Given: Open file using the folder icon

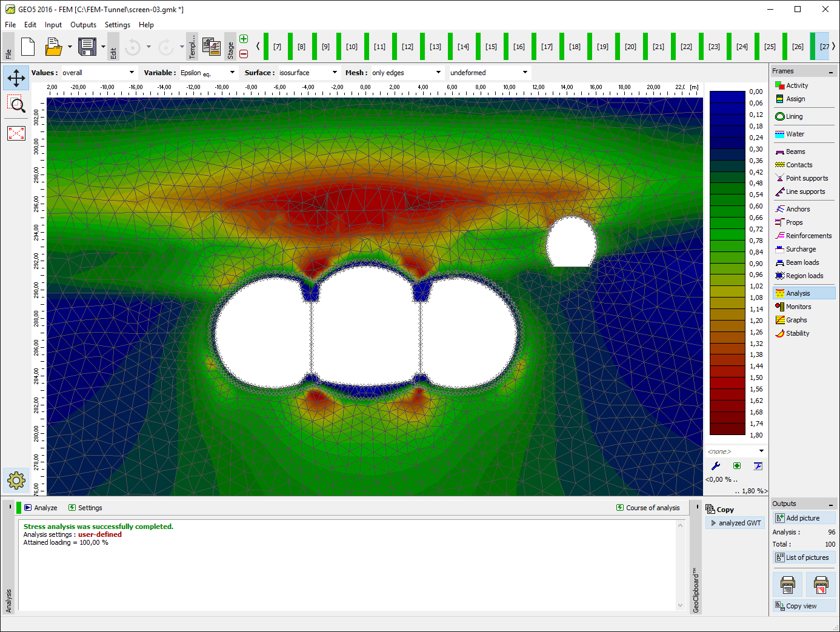Looking at the screenshot, I should pos(53,47).
